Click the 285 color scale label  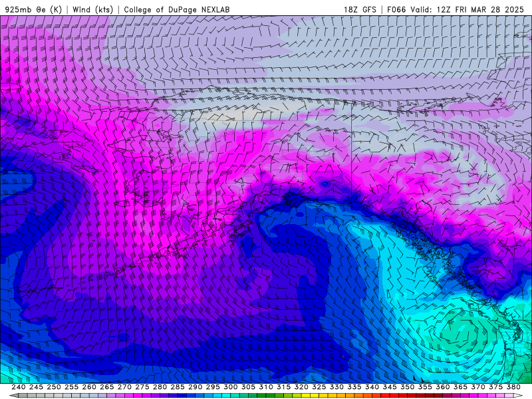coord(178,387)
